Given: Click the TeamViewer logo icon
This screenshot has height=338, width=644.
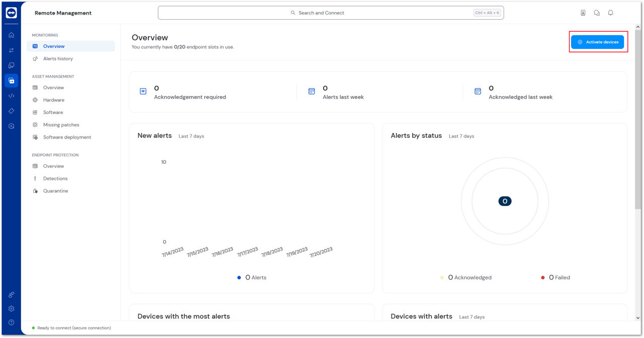Looking at the screenshot, I should point(11,13).
